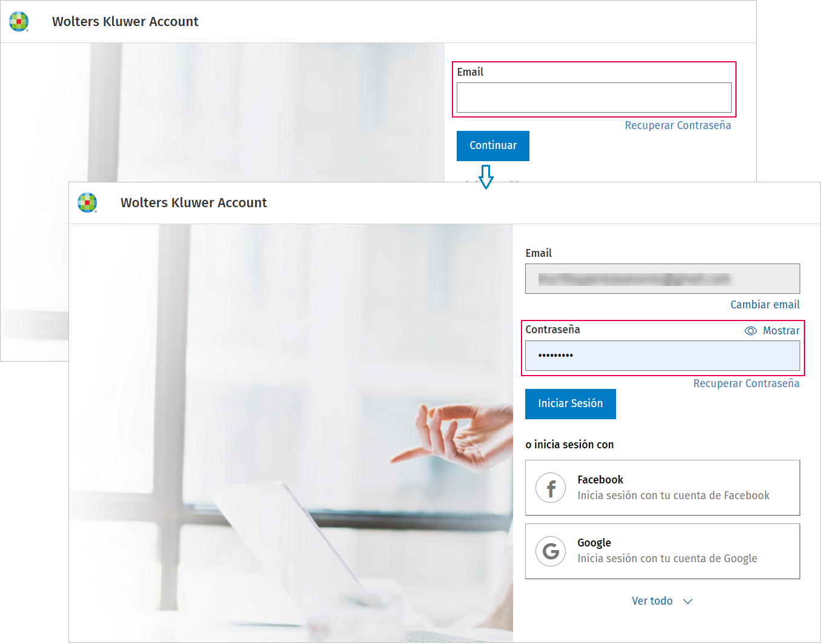Open Recuperar Contraseña link in front window
Image resolution: width=822 pixels, height=644 pixels.
coord(746,383)
